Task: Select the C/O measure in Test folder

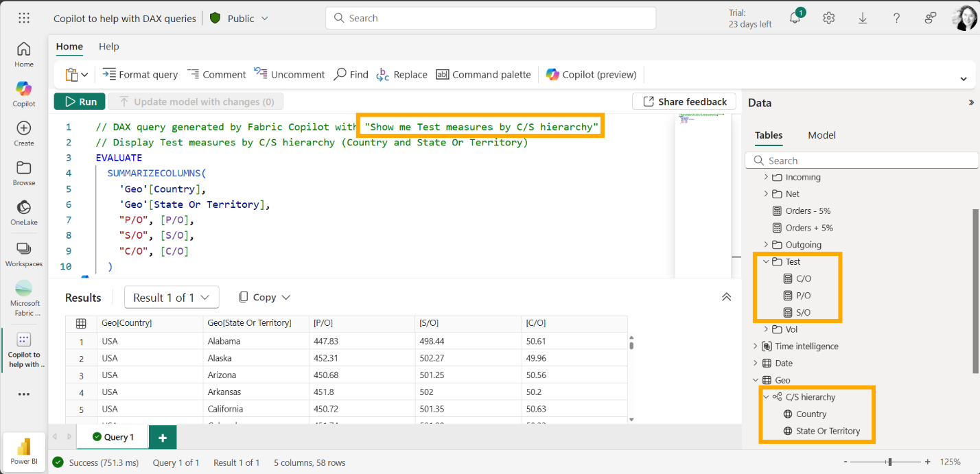Action: [x=804, y=279]
